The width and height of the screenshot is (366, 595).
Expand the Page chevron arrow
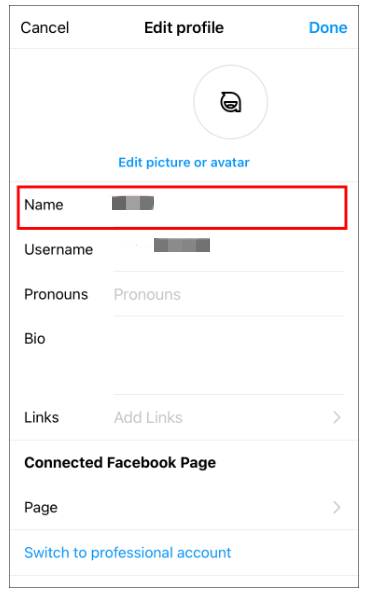click(336, 507)
